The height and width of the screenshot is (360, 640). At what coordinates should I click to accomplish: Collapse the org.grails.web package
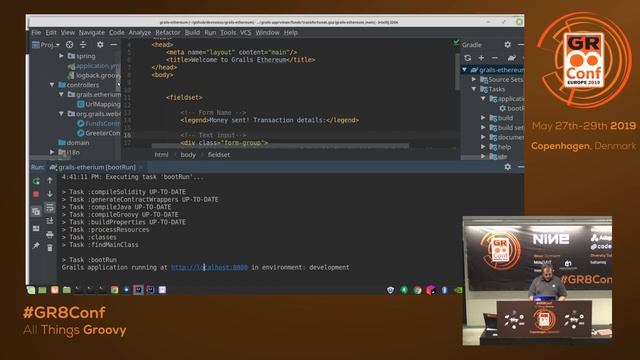pyautogui.click(x=61, y=113)
